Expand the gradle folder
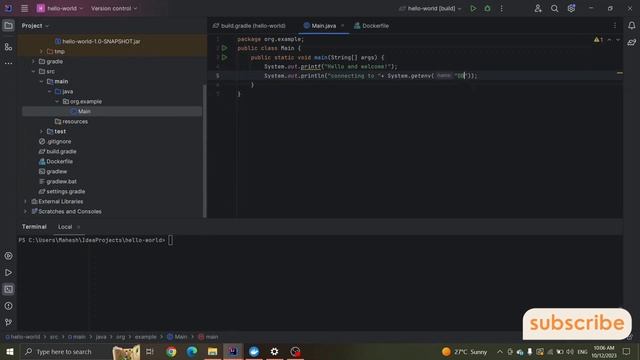Image resolution: width=640 pixels, height=360 pixels. pos(33,62)
